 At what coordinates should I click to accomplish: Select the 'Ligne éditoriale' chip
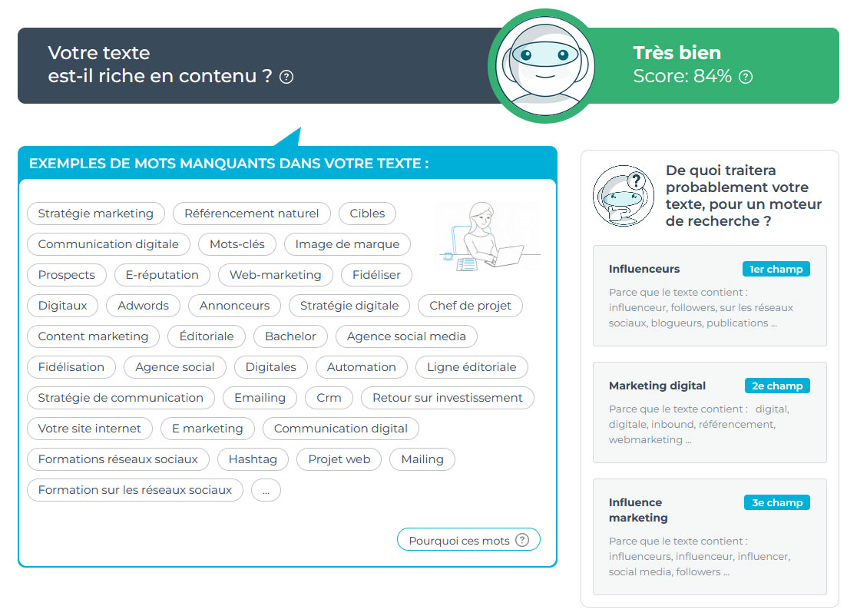472,366
